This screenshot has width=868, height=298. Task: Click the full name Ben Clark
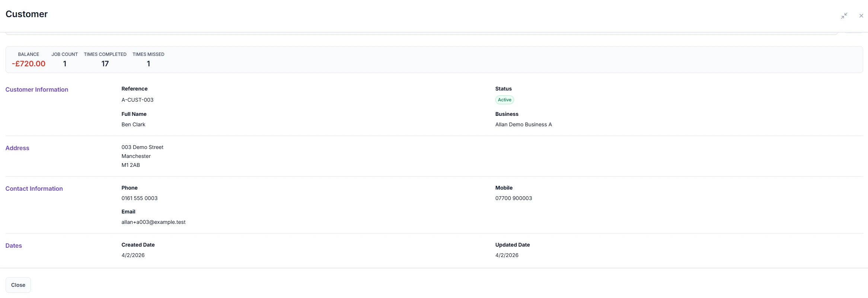point(133,124)
